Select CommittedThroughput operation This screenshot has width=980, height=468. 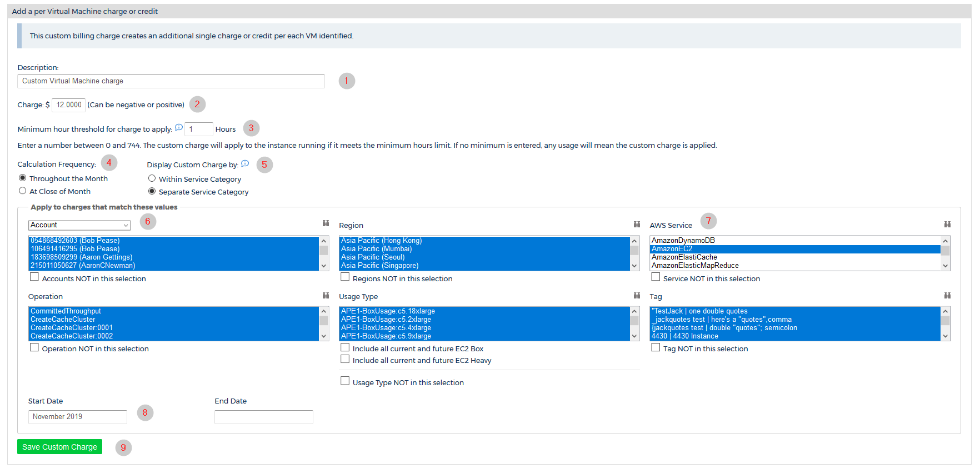click(174, 311)
